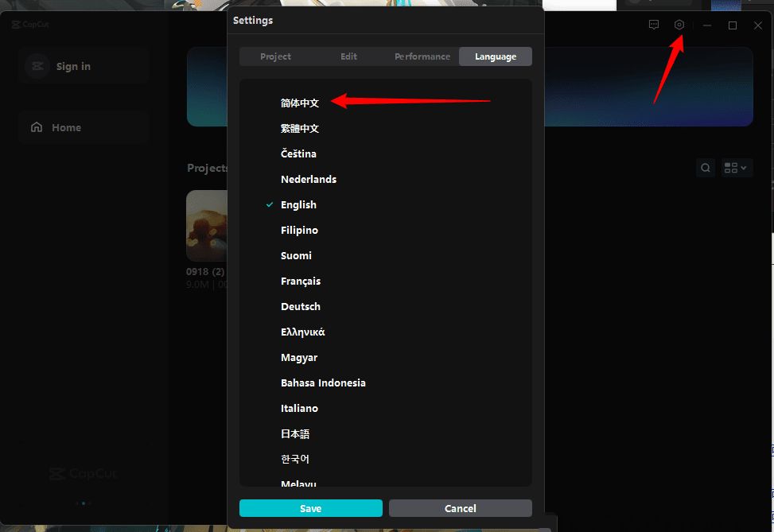Select Bahasa Indonesia language option

pyautogui.click(x=323, y=382)
